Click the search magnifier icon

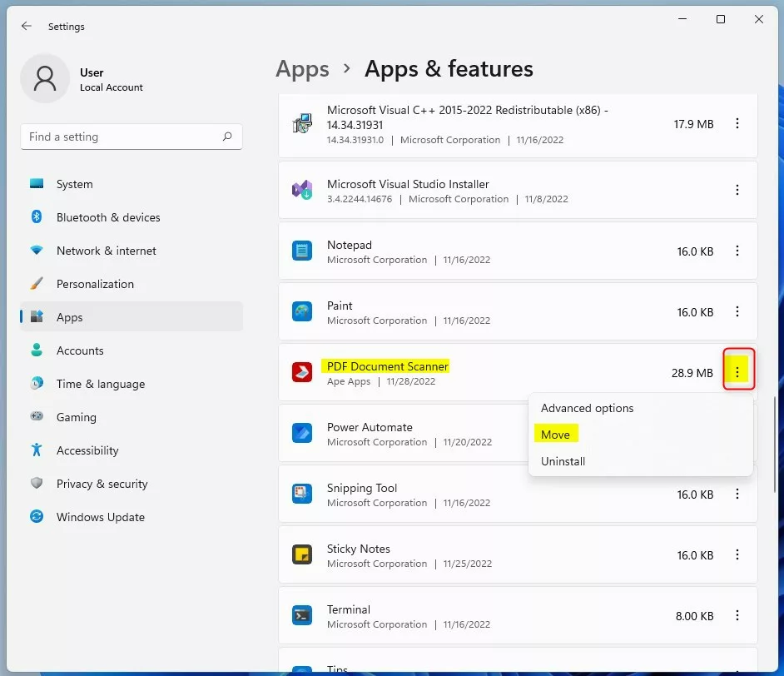click(227, 137)
